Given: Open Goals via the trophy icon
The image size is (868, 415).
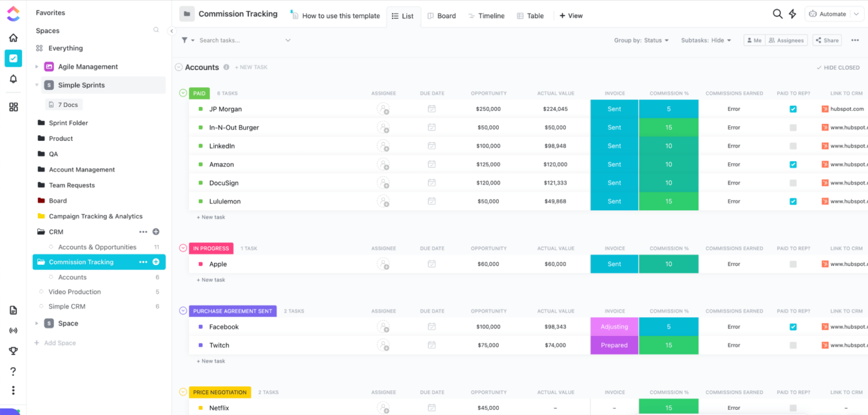Looking at the screenshot, I should pyautogui.click(x=13, y=351).
